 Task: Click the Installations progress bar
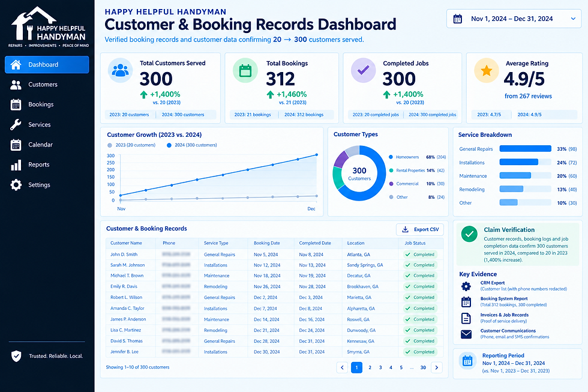click(526, 163)
